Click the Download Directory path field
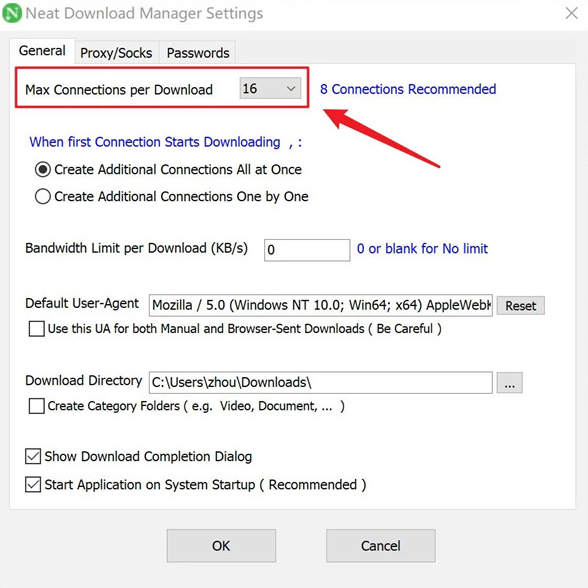 pyautogui.click(x=321, y=382)
